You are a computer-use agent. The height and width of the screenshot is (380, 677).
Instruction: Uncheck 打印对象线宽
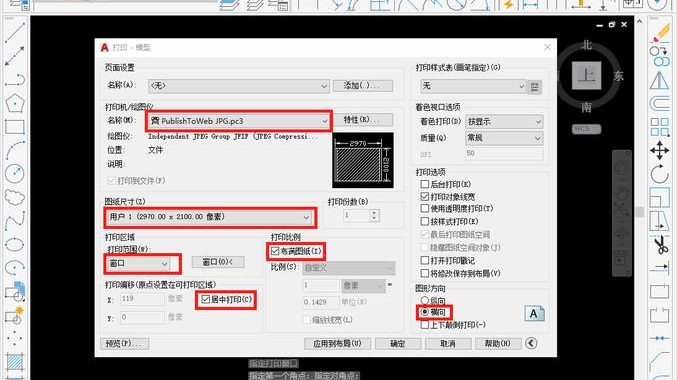425,196
